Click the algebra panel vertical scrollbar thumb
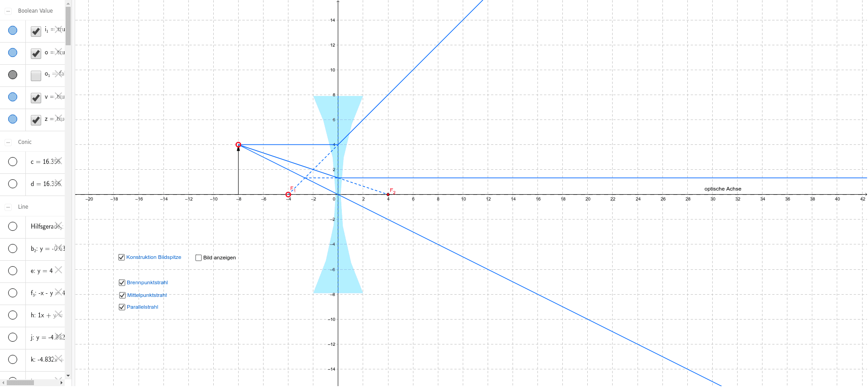 click(x=68, y=26)
